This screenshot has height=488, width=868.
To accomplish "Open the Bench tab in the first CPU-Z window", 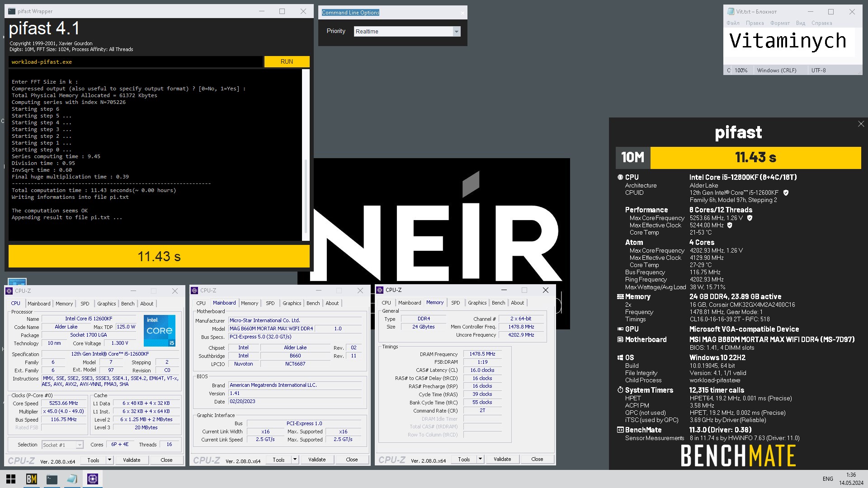I will click(x=127, y=304).
